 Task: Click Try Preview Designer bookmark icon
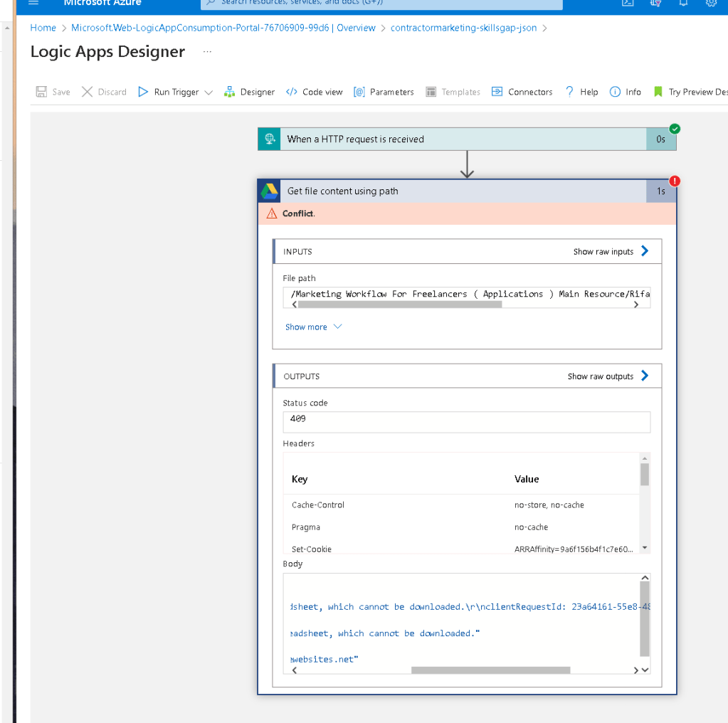point(658,92)
